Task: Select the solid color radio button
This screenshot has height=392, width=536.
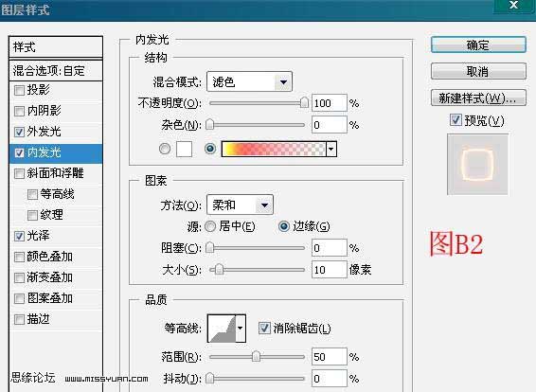Action: pos(165,149)
